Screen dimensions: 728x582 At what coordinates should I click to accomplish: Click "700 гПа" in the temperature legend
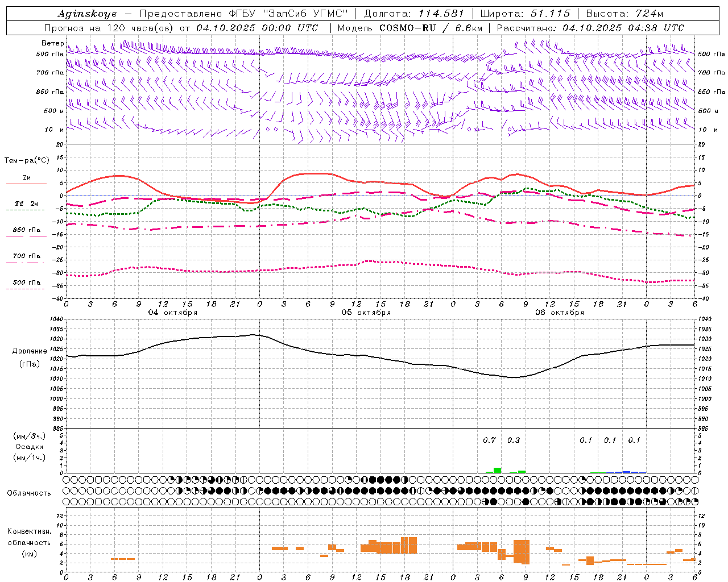pos(26,256)
